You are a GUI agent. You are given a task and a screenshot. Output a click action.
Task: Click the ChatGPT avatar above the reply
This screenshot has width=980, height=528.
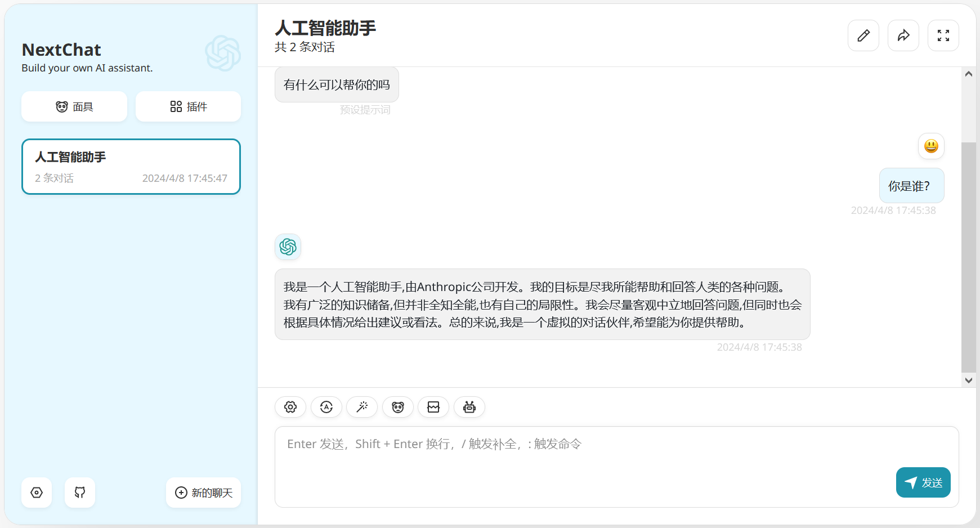point(288,247)
